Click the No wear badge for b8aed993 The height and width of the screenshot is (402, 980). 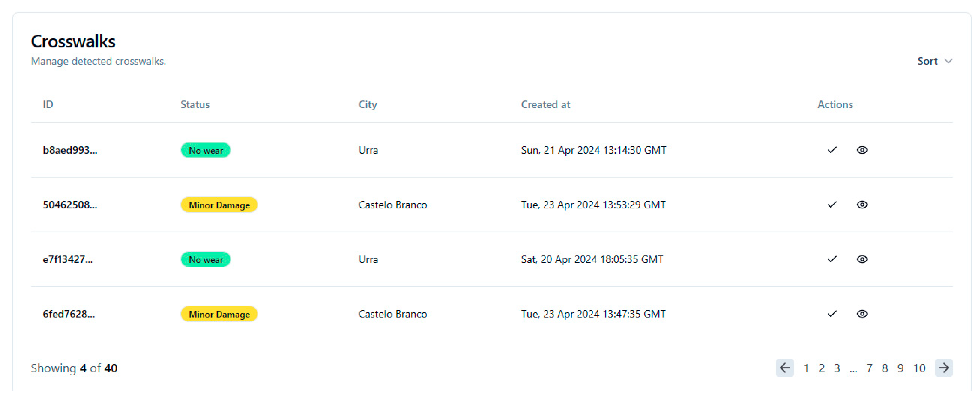pyautogui.click(x=205, y=150)
